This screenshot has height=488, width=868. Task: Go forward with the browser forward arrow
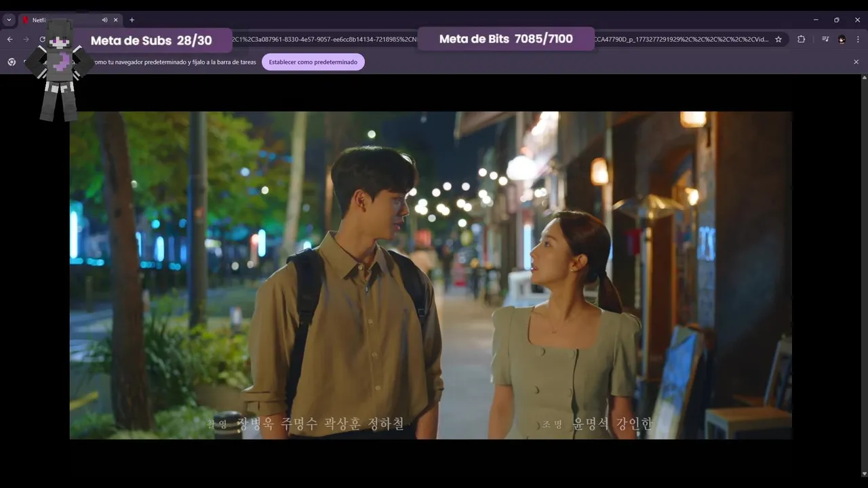click(26, 39)
